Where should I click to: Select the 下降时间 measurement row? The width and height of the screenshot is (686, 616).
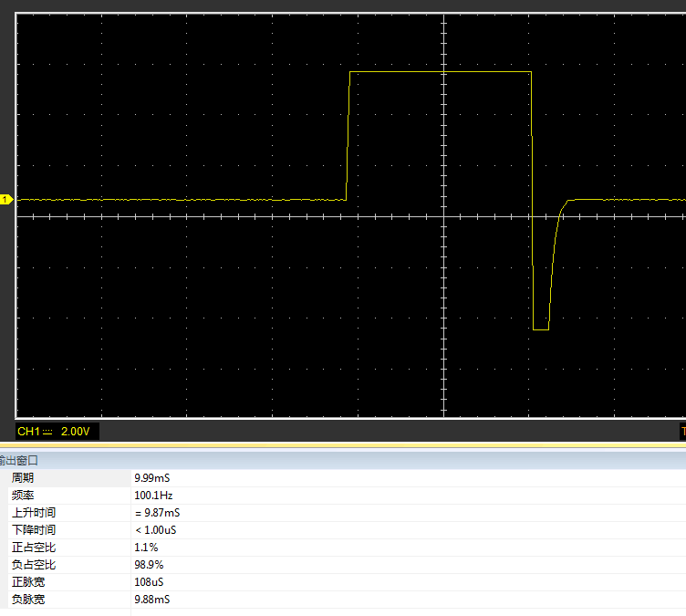33,530
